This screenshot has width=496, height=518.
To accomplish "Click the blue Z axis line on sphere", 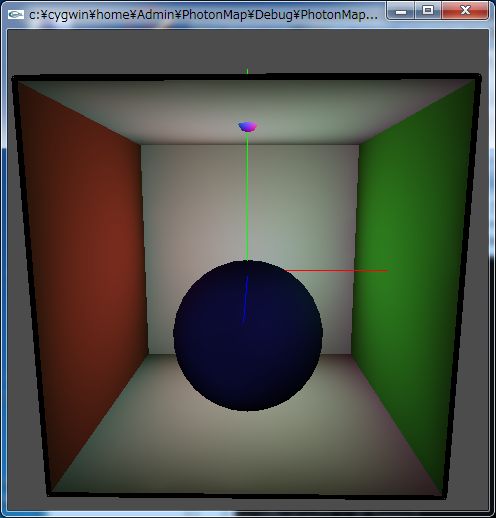I will [245, 299].
